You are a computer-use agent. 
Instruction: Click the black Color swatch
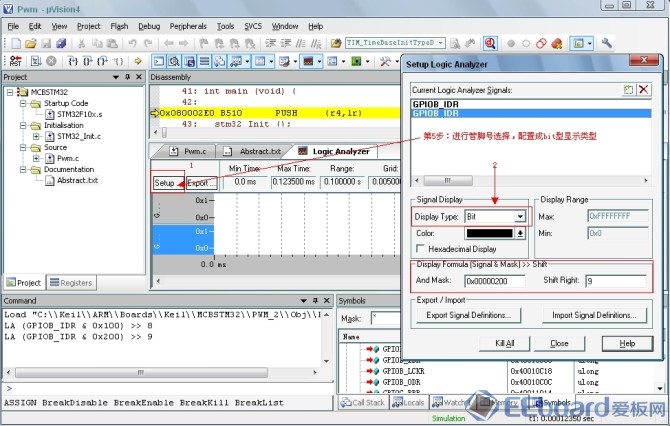[x=481, y=233]
